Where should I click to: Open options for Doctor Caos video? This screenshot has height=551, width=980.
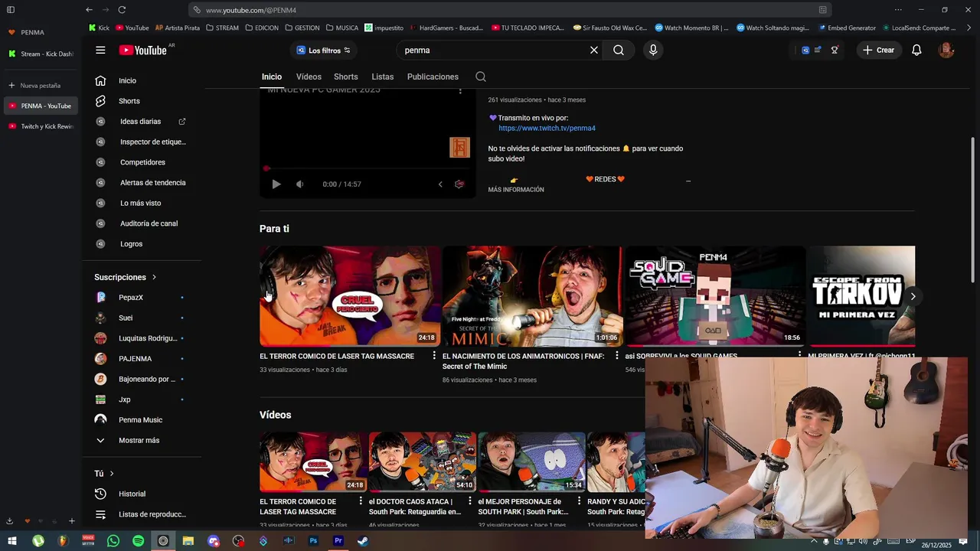470,501
